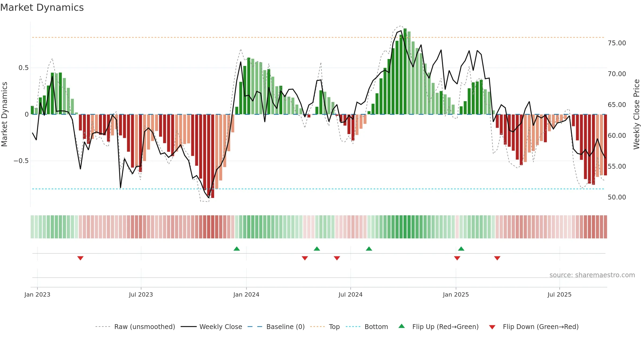The height and width of the screenshot is (362, 644).
Task: Click the Jan 2023 axis label
Action: point(37,294)
